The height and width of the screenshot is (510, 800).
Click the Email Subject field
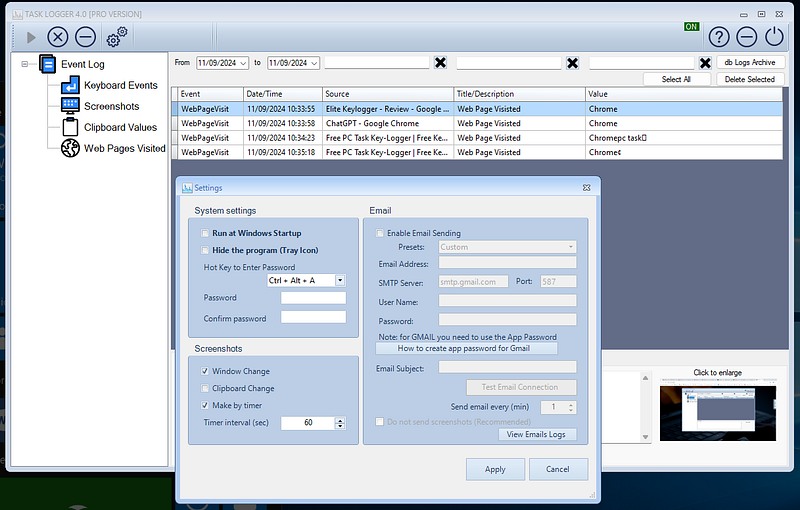[x=508, y=367]
